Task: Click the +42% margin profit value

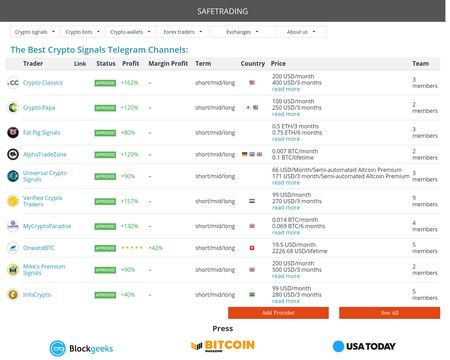Action: tap(156, 248)
